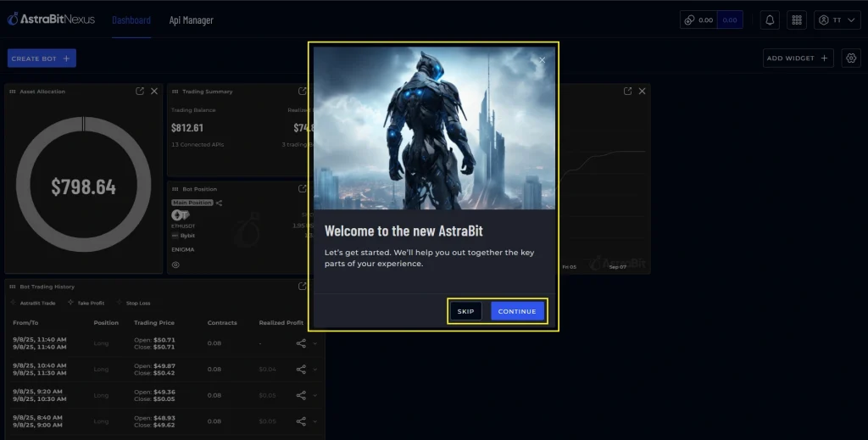Image resolution: width=868 pixels, height=440 pixels.
Task: Toggle the Stop Loss legend item
Action: (x=133, y=304)
